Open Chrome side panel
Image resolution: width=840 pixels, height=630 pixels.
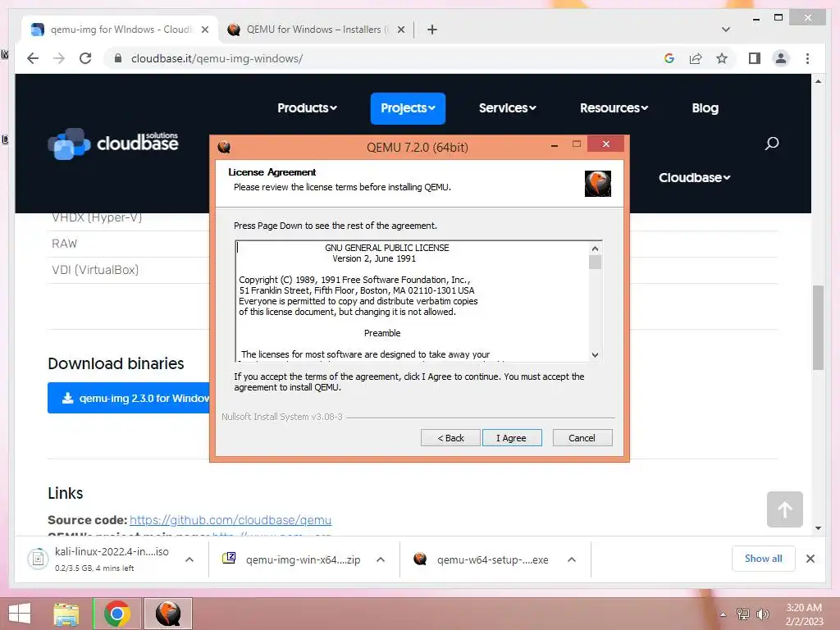tap(755, 58)
